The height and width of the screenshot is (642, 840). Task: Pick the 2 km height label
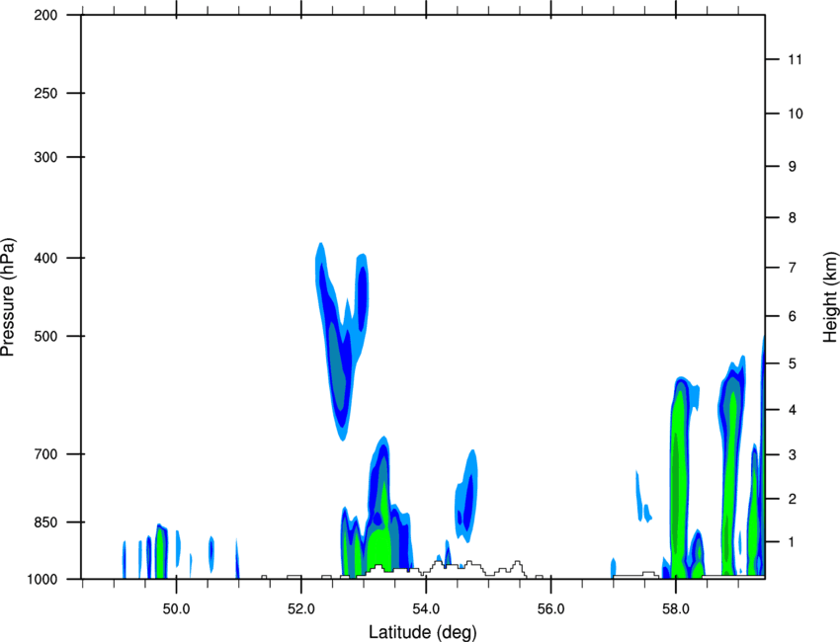(793, 499)
